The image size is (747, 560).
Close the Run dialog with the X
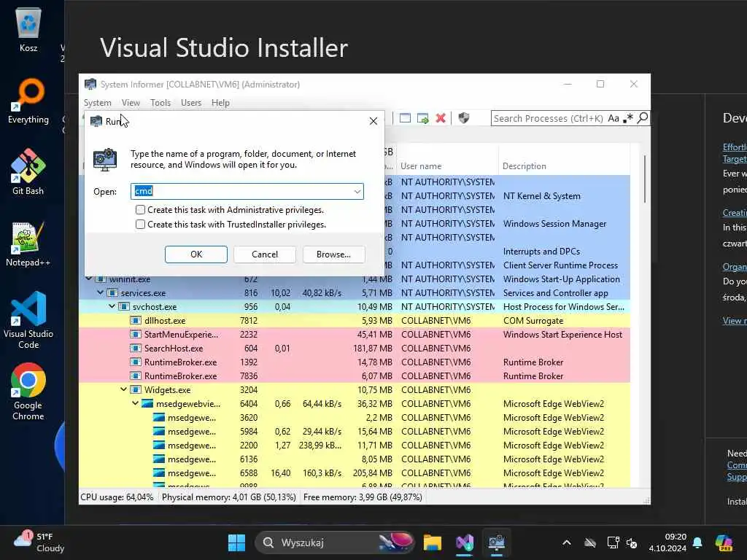tap(373, 122)
